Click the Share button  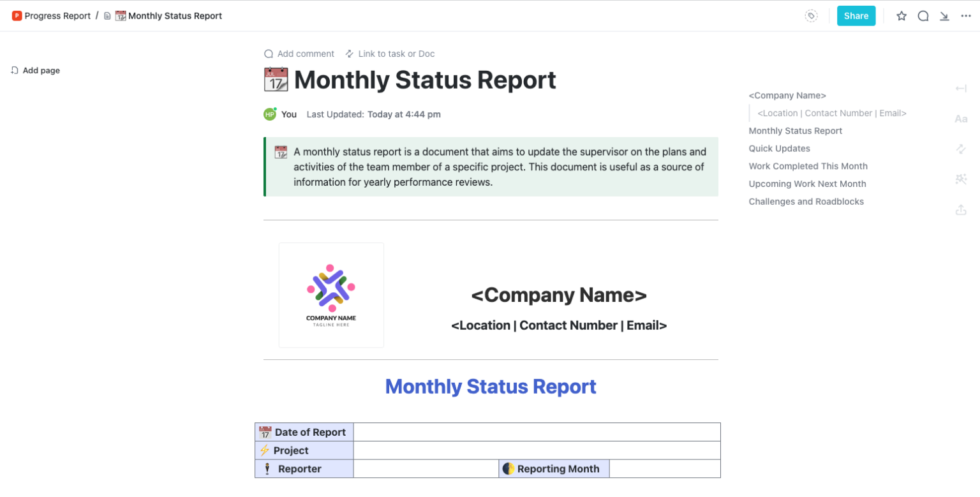(856, 16)
